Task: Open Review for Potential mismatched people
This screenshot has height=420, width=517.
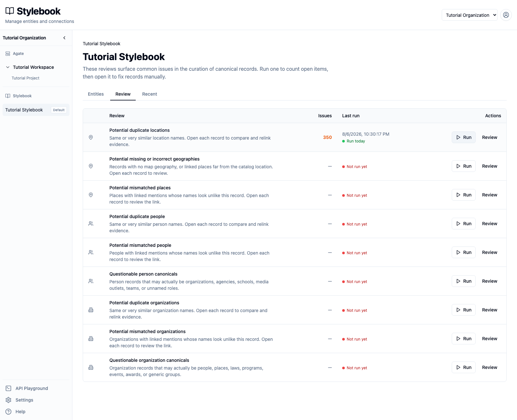Action: click(490, 252)
